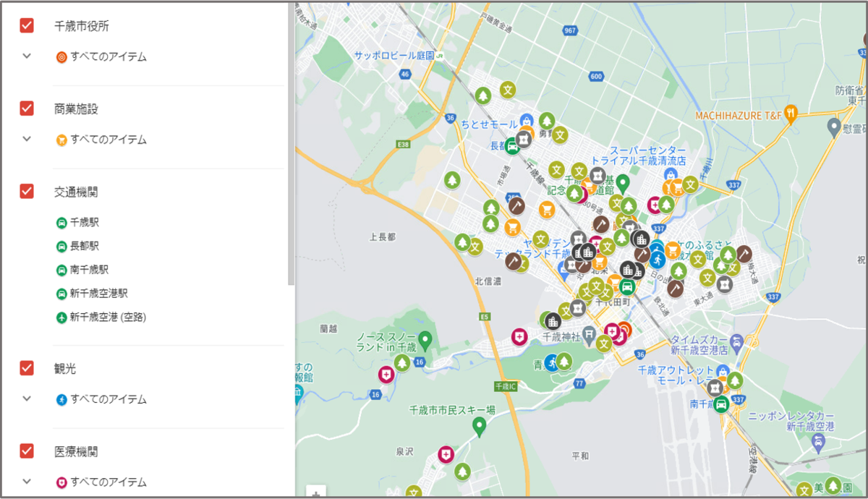Toggle the 医療機関 layer checkbox
Screen dimensions: 868x499
(x=27, y=451)
